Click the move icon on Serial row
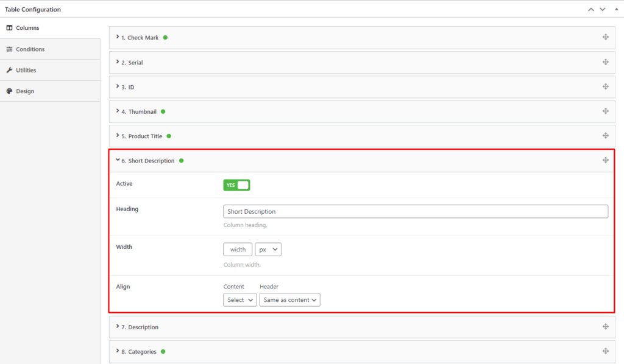The height and width of the screenshot is (364, 624). (x=605, y=62)
